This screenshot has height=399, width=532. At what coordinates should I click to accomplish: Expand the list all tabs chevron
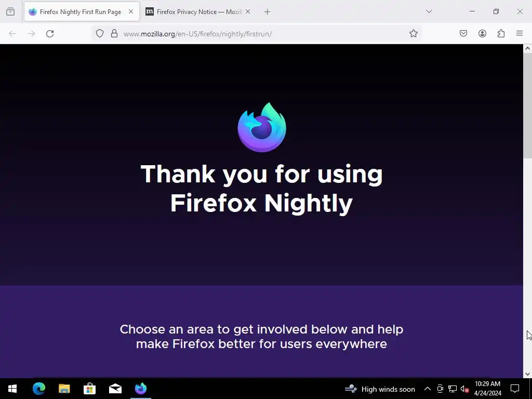click(x=429, y=11)
